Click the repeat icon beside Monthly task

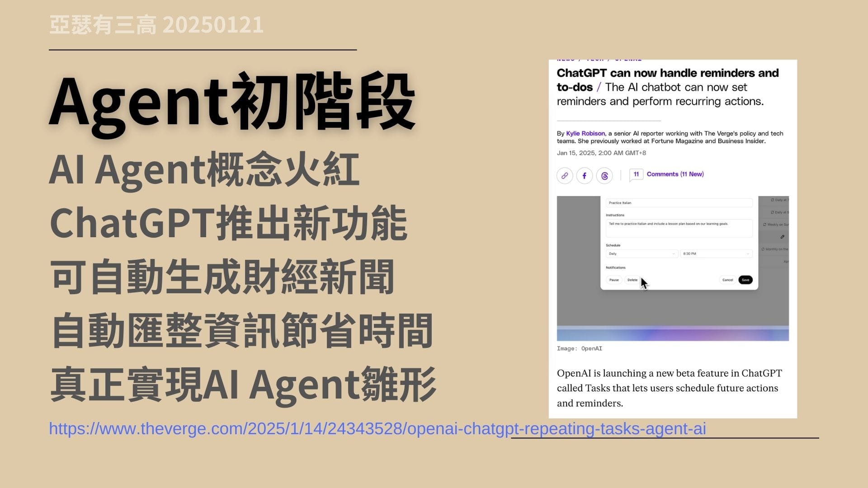763,249
